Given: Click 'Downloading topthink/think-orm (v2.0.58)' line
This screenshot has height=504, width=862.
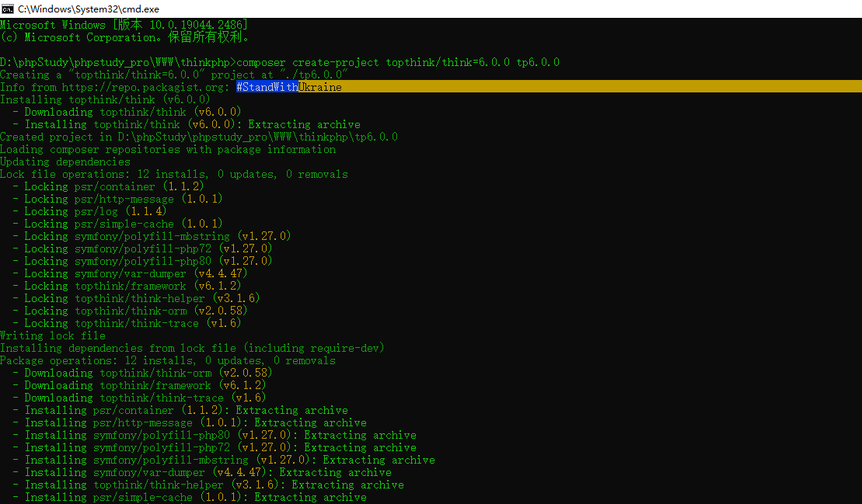Looking at the screenshot, I should (x=142, y=373).
